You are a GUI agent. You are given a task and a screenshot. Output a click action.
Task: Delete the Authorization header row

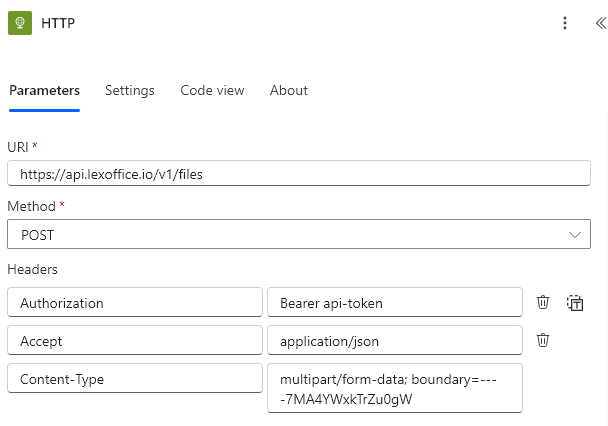click(x=543, y=302)
